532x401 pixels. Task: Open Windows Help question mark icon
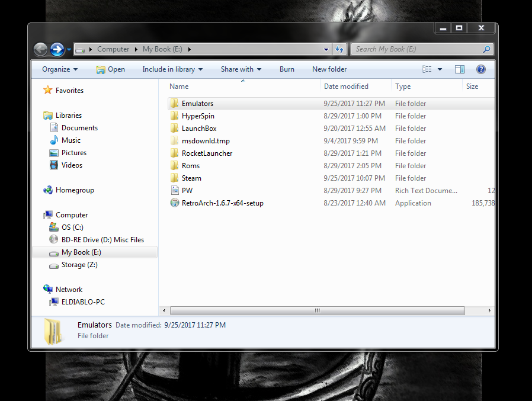click(x=481, y=69)
